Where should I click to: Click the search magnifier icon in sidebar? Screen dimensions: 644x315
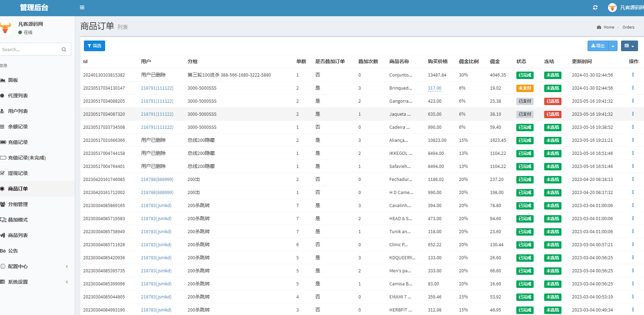pos(64,49)
